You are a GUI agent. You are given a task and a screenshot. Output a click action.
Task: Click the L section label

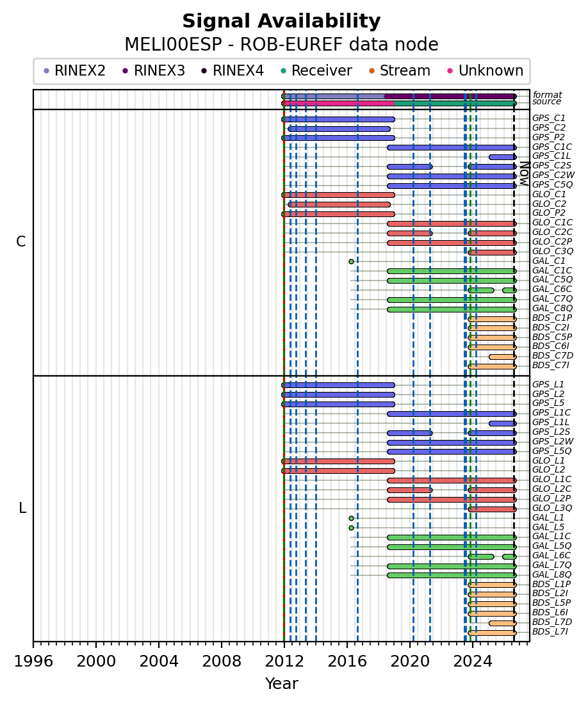[22, 508]
